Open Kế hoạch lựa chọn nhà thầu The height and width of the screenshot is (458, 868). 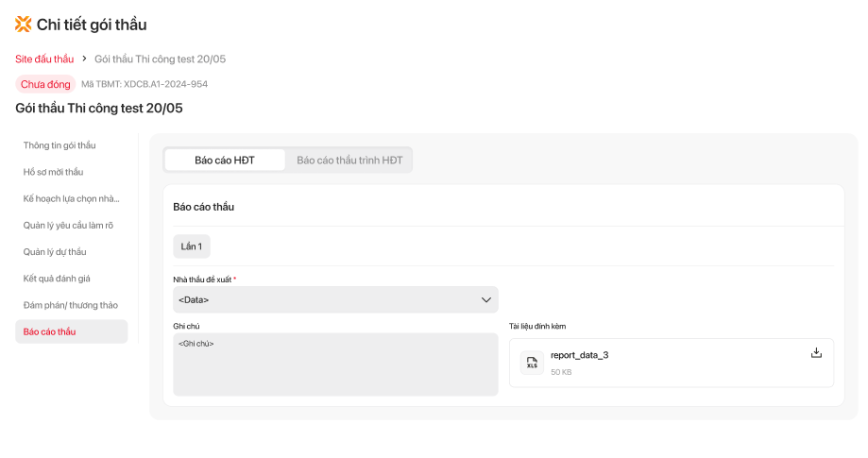[72, 198]
